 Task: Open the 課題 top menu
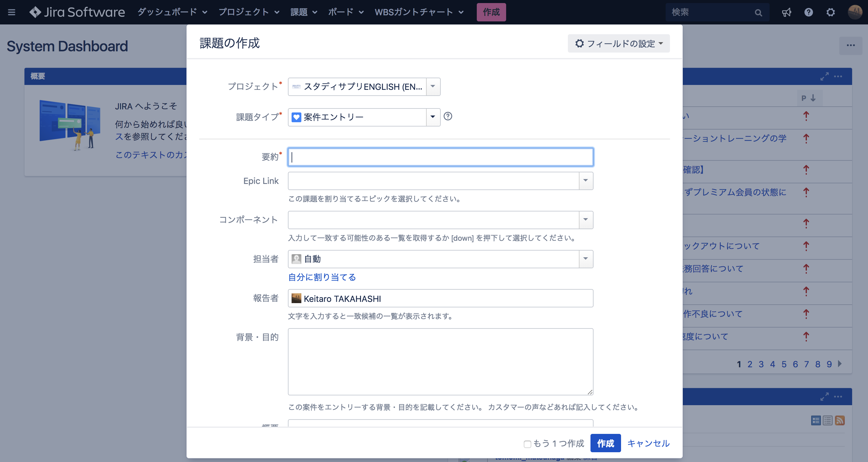pyautogui.click(x=303, y=12)
